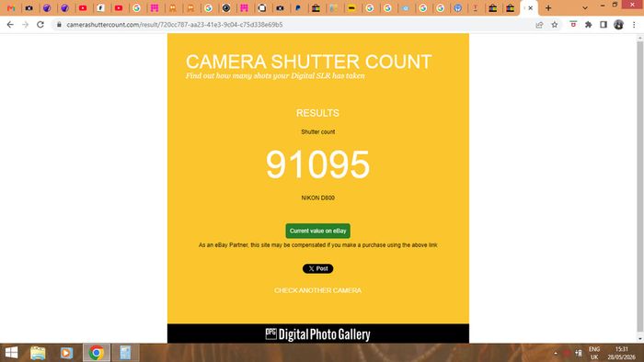Toggle the browser side panel
The image size is (644, 362).
point(604,25)
